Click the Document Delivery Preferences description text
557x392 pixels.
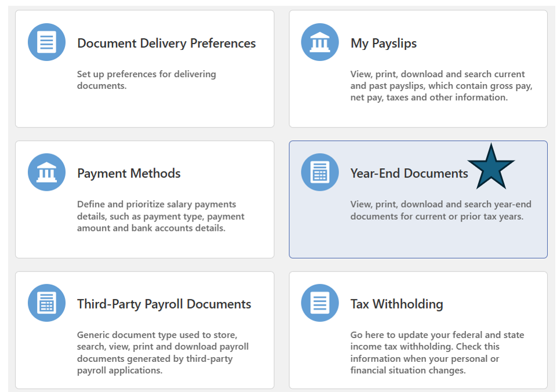[146, 79]
